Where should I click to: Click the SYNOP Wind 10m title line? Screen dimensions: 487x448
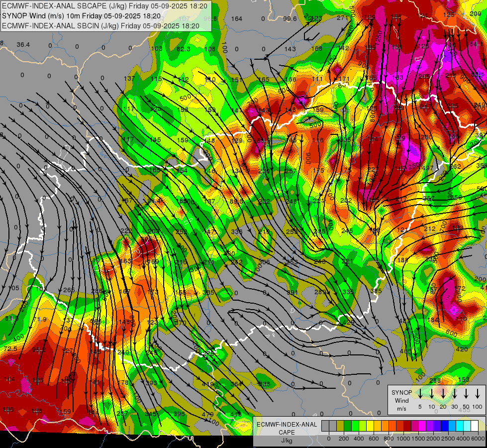click(82, 16)
